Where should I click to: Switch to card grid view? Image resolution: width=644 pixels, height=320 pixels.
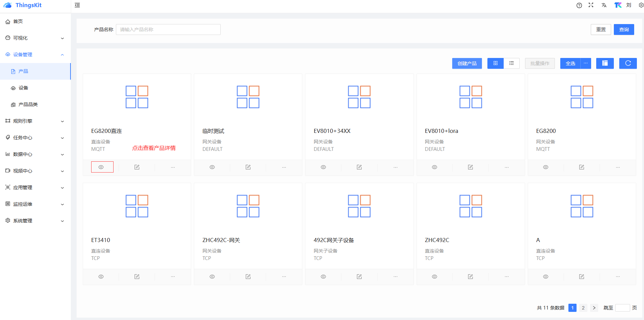click(x=495, y=63)
